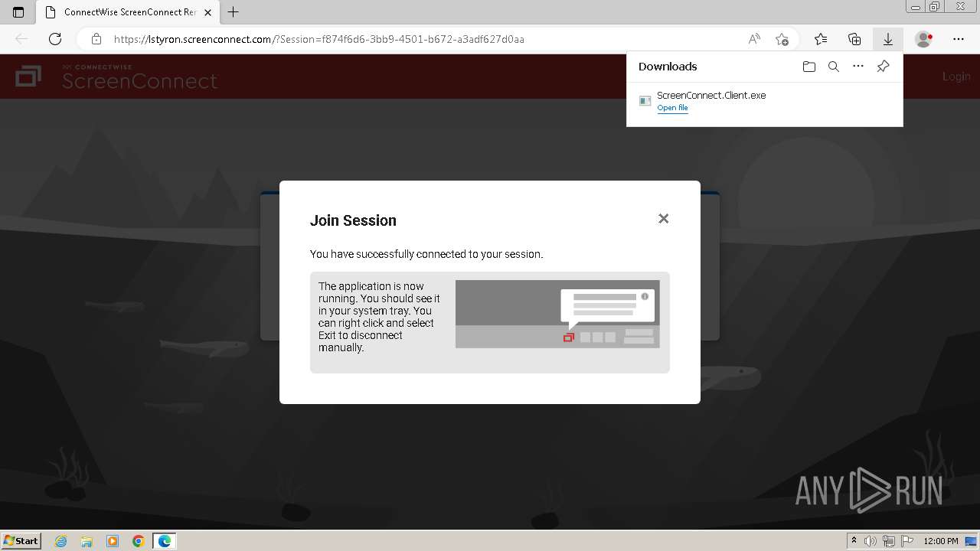Open File Explorer from taskbar

coord(87,541)
